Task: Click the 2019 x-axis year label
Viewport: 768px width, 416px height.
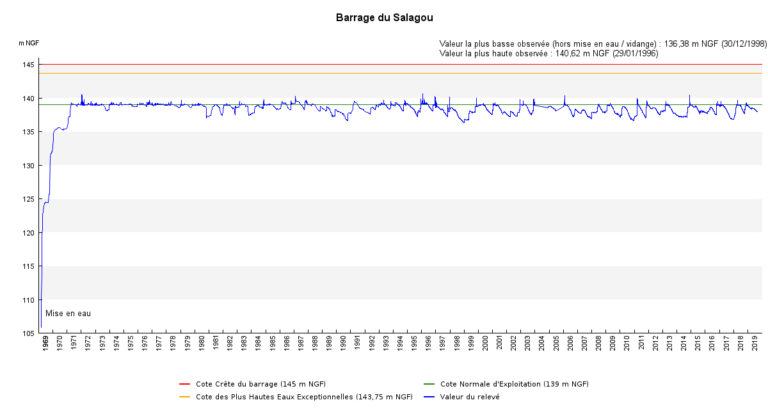Action: coord(755,343)
